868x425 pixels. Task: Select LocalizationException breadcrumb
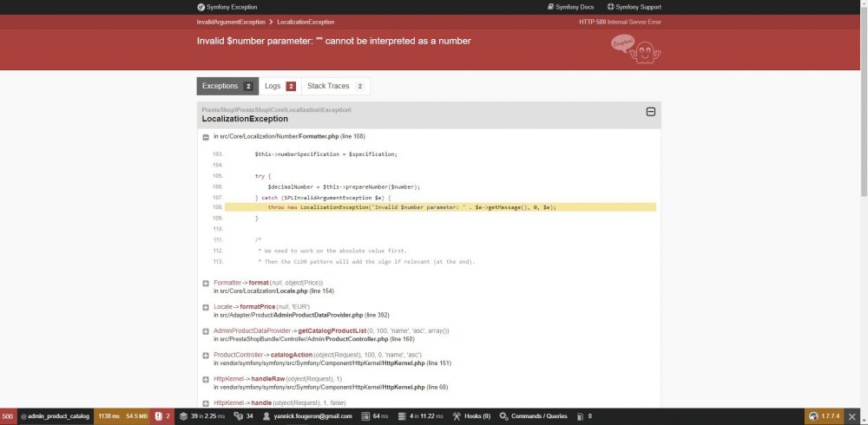click(306, 23)
